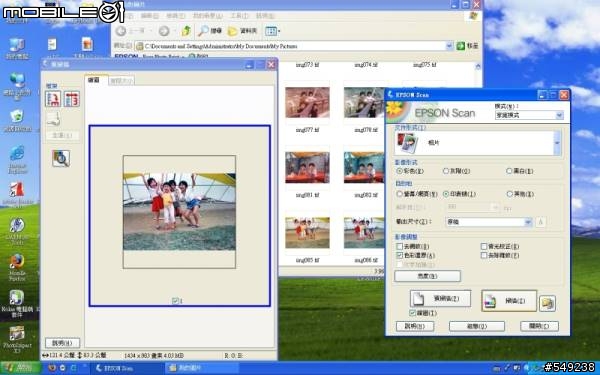Select the Grayscale image type radio

[445, 171]
